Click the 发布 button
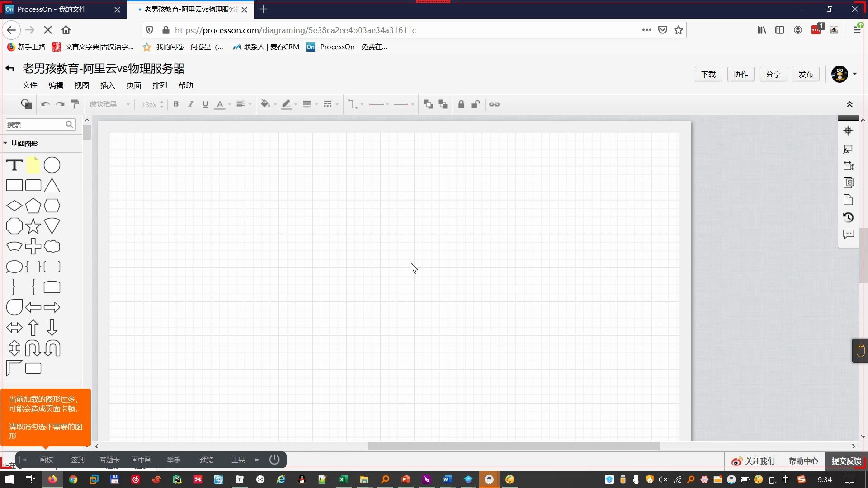 point(806,74)
